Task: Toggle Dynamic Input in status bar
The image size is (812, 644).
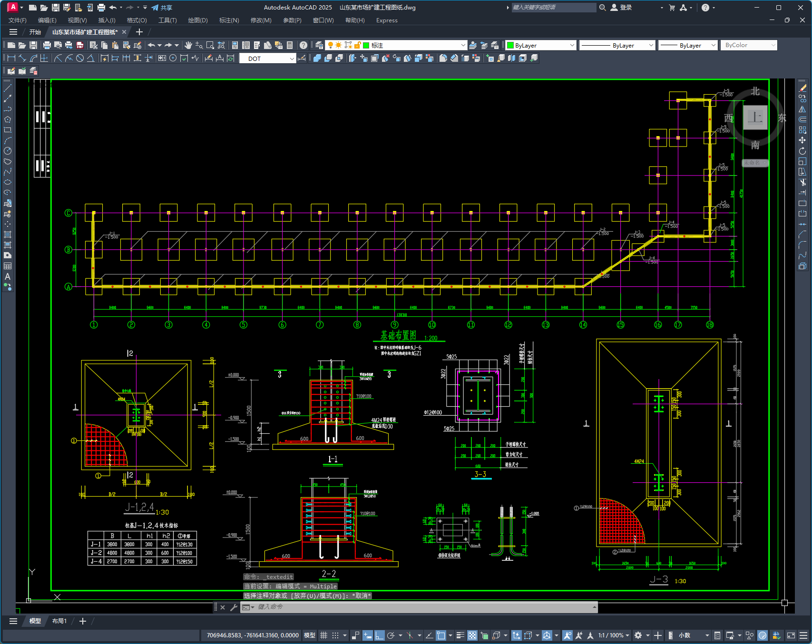Action: click(x=367, y=635)
